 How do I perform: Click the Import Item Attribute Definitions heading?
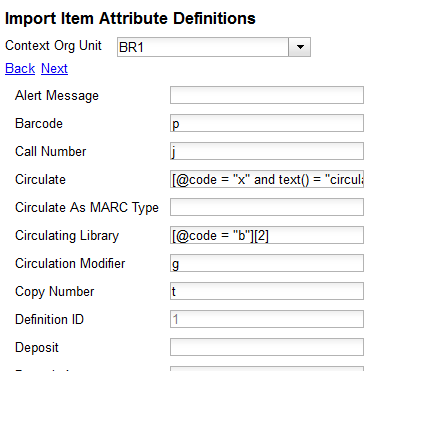(x=130, y=18)
